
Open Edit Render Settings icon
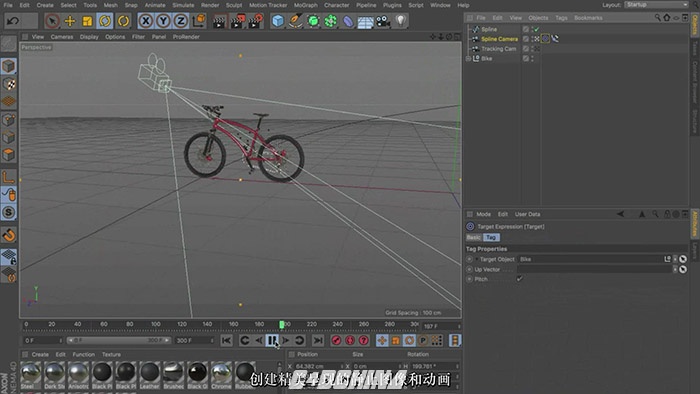coord(256,21)
